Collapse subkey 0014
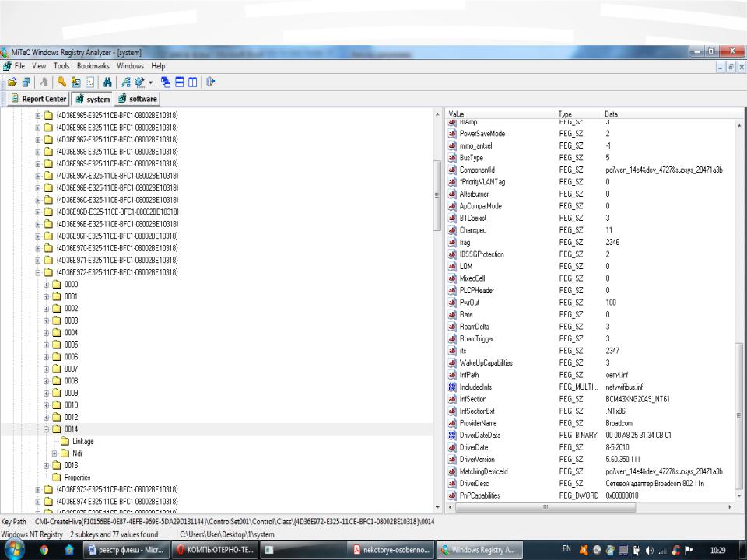Viewport: 747px width, 560px height. tap(46, 429)
